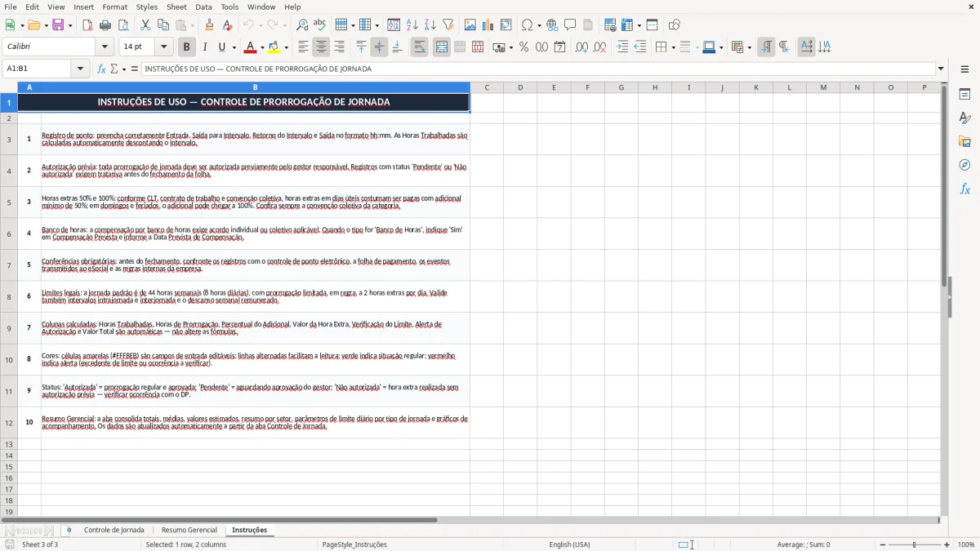Open Underline style dropdown arrow
This screenshot has height=551, width=980.
(x=234, y=47)
